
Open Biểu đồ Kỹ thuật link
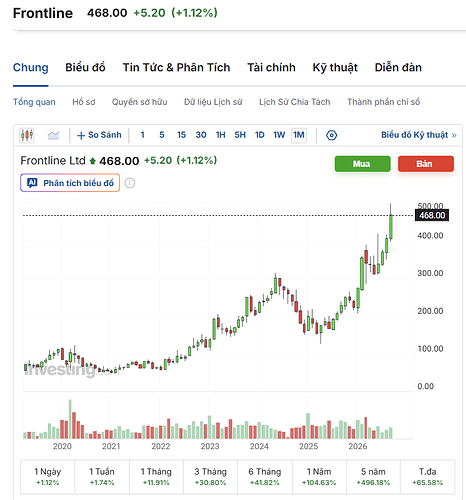click(419, 135)
